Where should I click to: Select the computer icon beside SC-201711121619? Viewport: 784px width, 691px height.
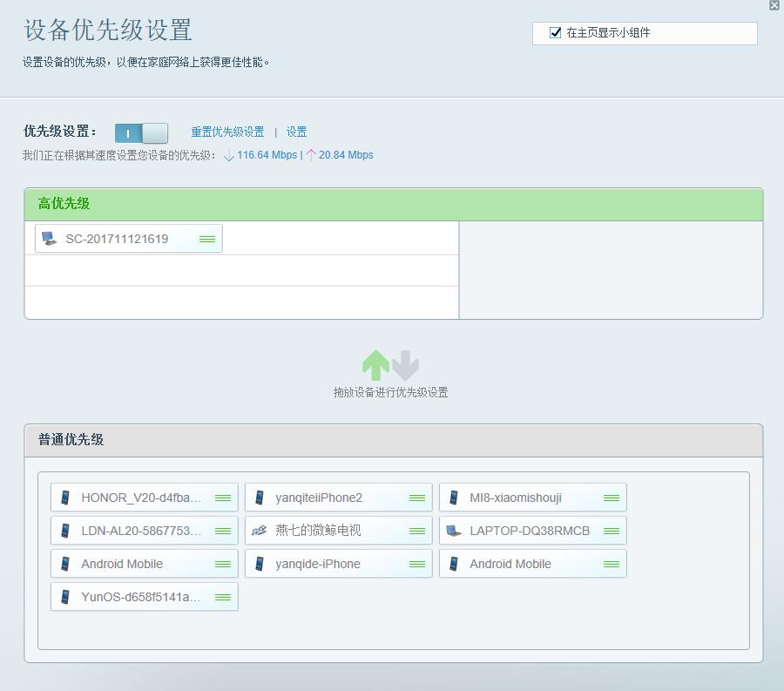click(x=48, y=236)
